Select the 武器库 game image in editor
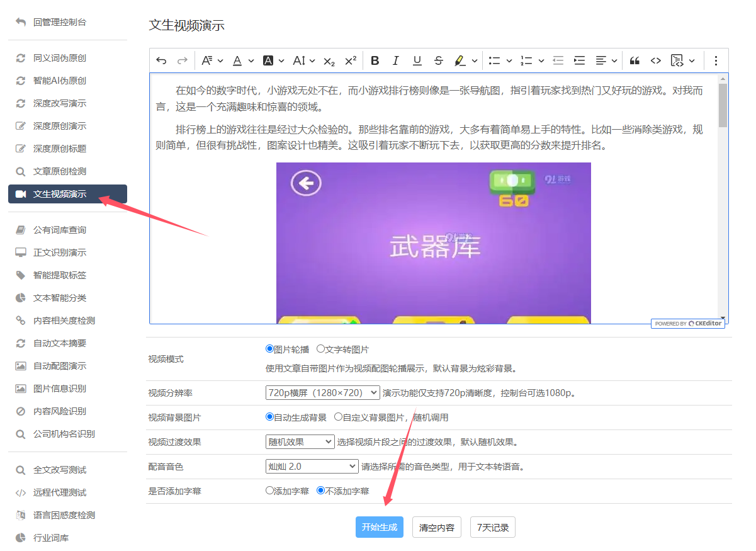This screenshot has height=551, width=756. tap(434, 243)
